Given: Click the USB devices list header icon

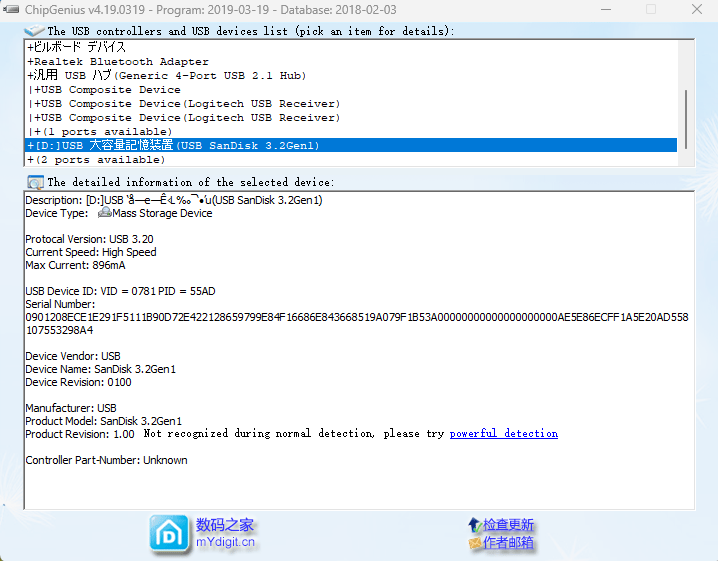Looking at the screenshot, I should pyautogui.click(x=34, y=31).
